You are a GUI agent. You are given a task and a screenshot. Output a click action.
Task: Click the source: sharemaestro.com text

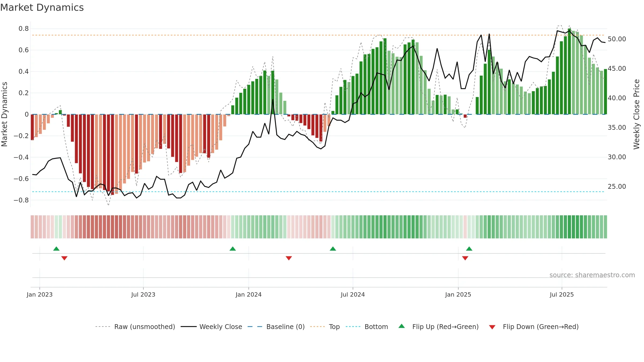tap(592, 275)
